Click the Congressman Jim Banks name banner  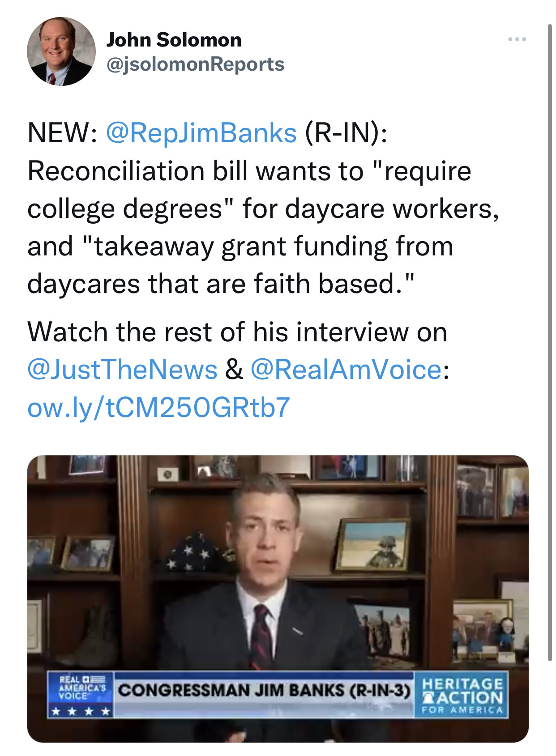[x=264, y=690]
